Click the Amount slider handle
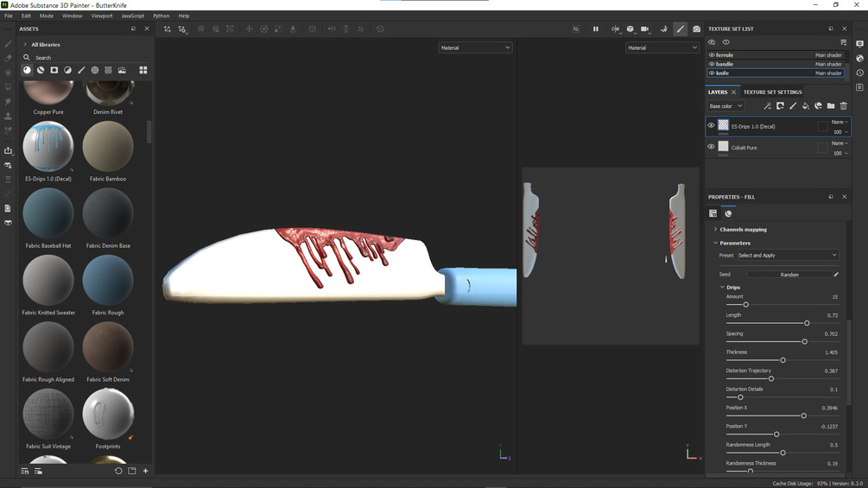This screenshot has width=868, height=488. tap(745, 304)
